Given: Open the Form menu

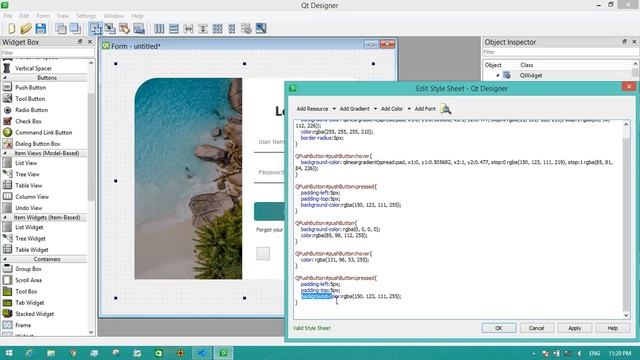Looking at the screenshot, I should 43,16.
